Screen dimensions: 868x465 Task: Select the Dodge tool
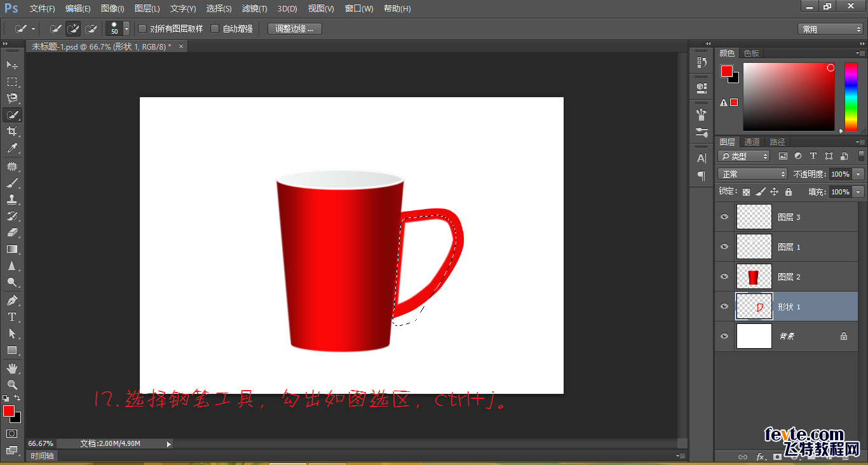pos(12,283)
